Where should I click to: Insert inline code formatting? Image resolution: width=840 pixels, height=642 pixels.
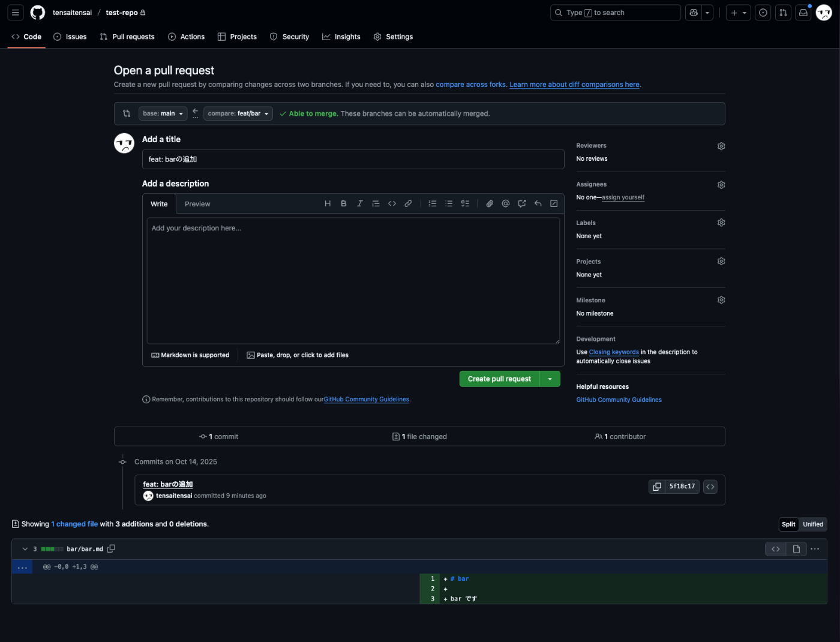(392, 204)
